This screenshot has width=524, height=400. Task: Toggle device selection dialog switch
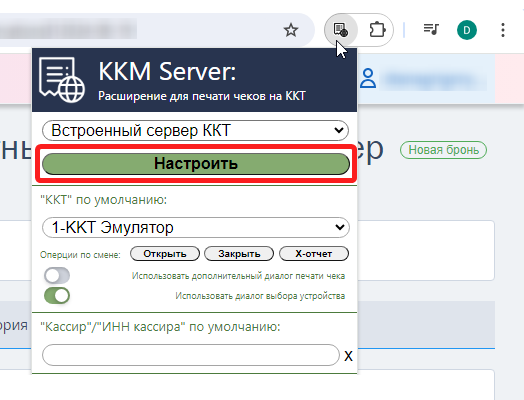[x=57, y=296]
